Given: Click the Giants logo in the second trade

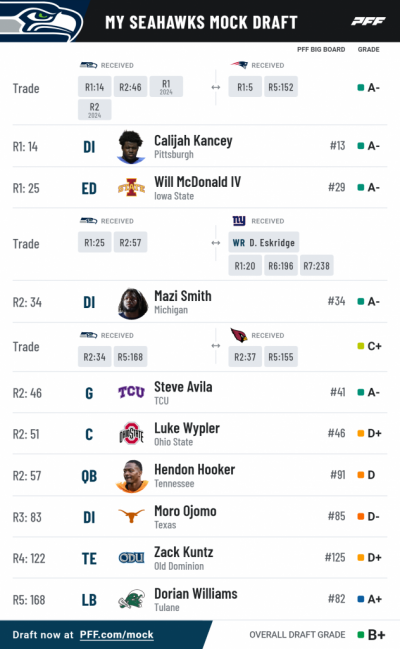Looking at the screenshot, I should tap(239, 221).
